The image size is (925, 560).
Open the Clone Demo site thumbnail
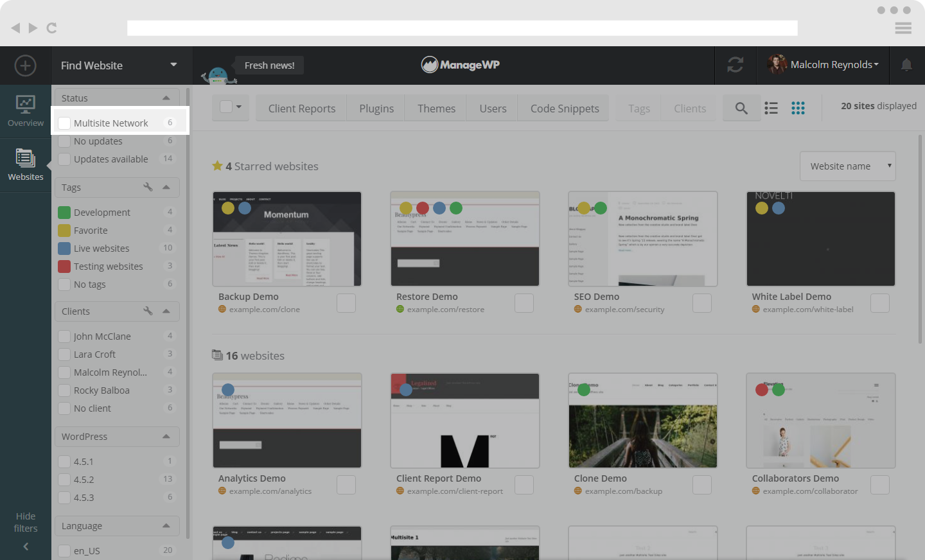coord(642,421)
